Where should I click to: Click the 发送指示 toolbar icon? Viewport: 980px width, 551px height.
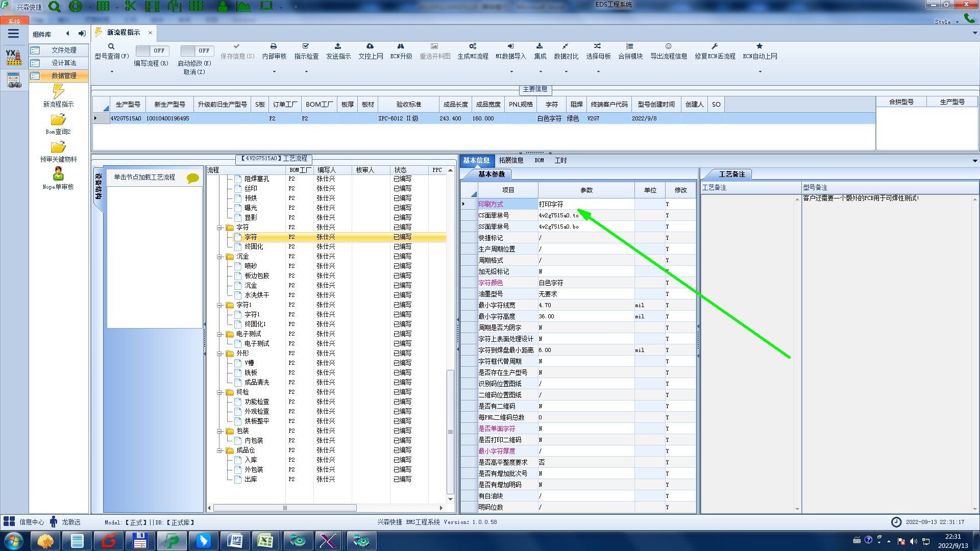click(x=338, y=46)
